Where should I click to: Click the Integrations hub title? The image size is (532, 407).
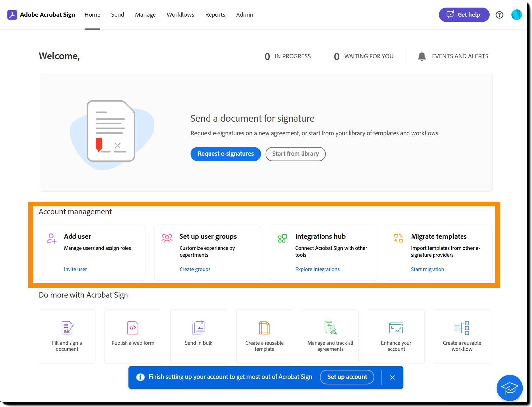pyautogui.click(x=321, y=236)
